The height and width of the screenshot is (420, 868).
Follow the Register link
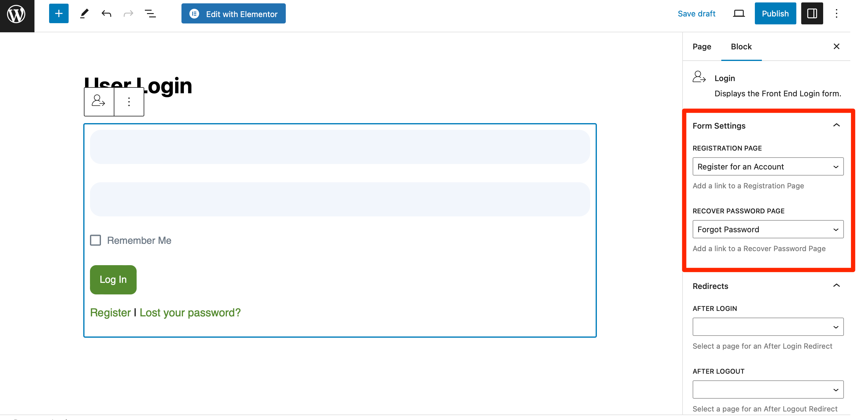tap(110, 312)
